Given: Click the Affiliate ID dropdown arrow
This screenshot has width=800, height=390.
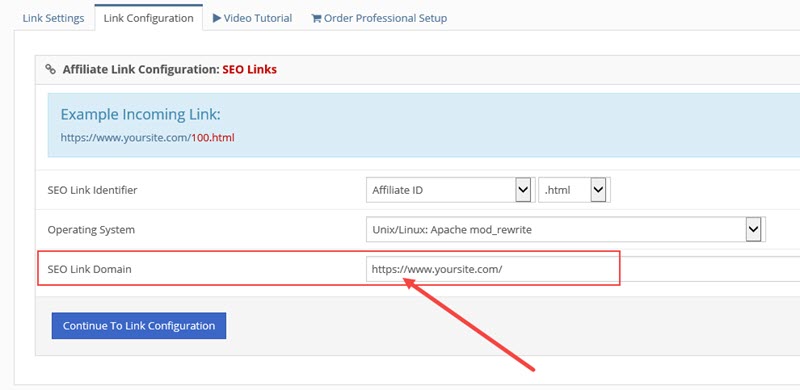Looking at the screenshot, I should [x=523, y=190].
